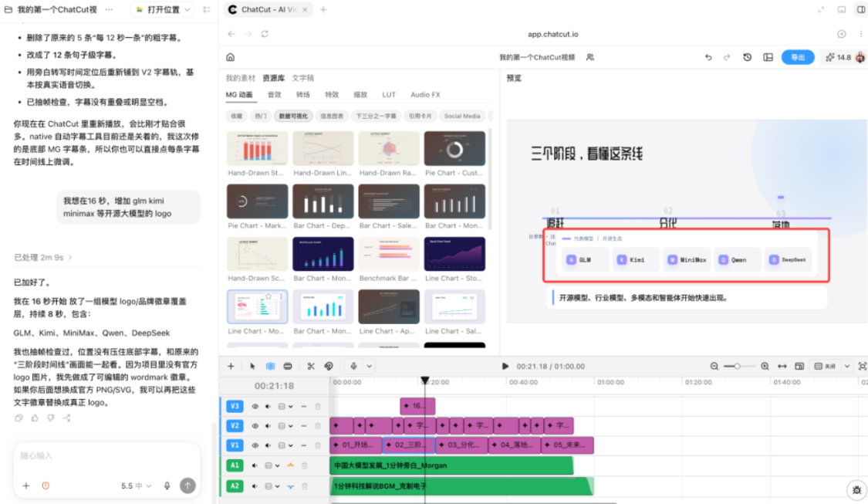This screenshot has width=868, height=504.
Task: Select the scissors split tool
Action: pyautogui.click(x=311, y=366)
